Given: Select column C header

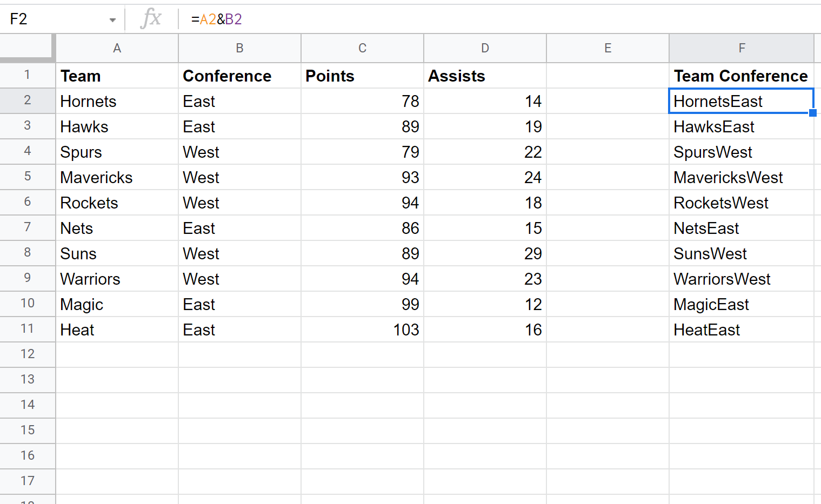Looking at the screenshot, I should 362,48.
